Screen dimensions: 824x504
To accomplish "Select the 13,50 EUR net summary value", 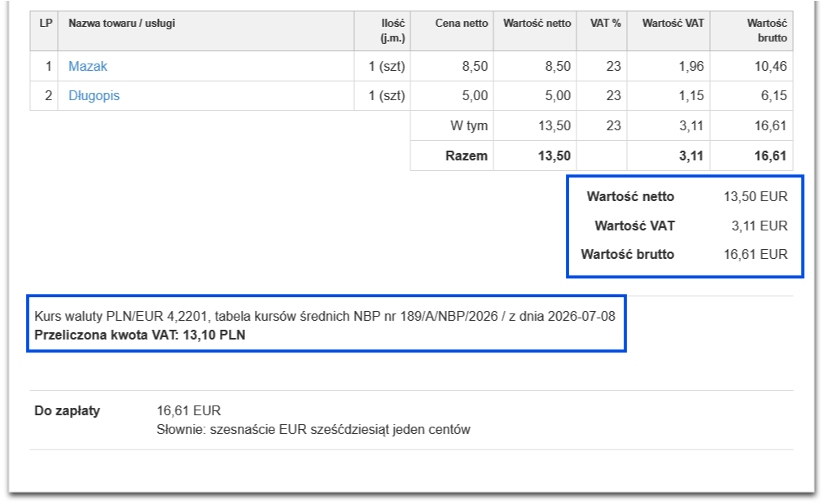I will (755, 196).
